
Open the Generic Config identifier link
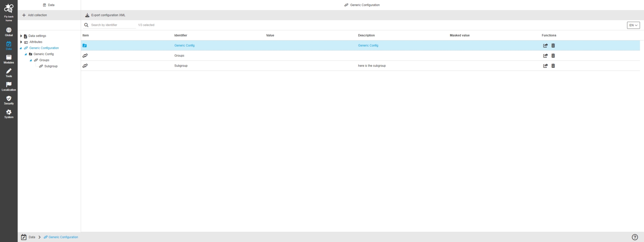pyautogui.click(x=184, y=45)
